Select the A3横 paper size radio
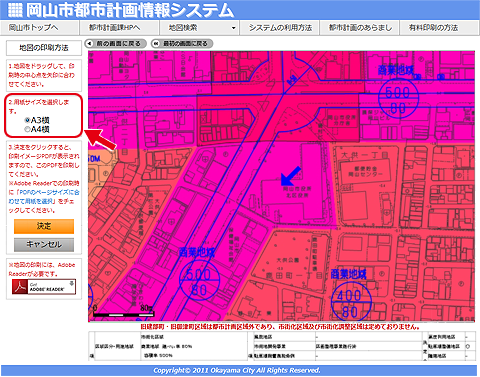This screenshot has width=480, height=377. [27, 120]
